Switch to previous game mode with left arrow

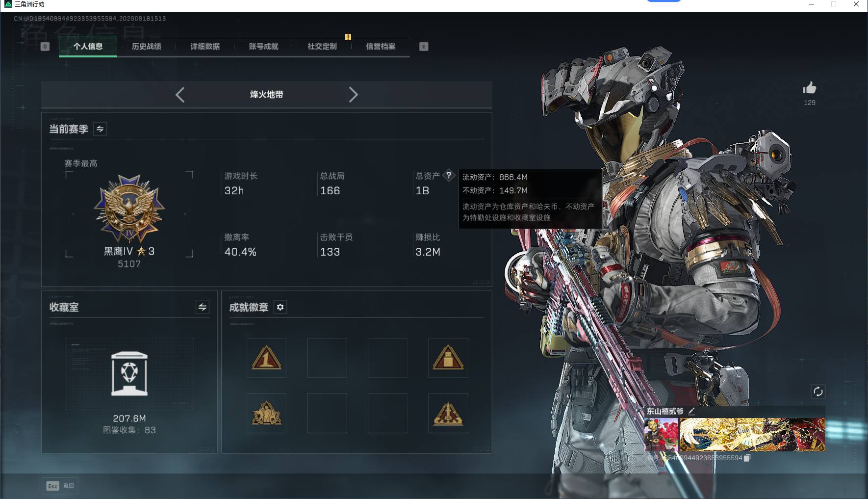pos(180,95)
